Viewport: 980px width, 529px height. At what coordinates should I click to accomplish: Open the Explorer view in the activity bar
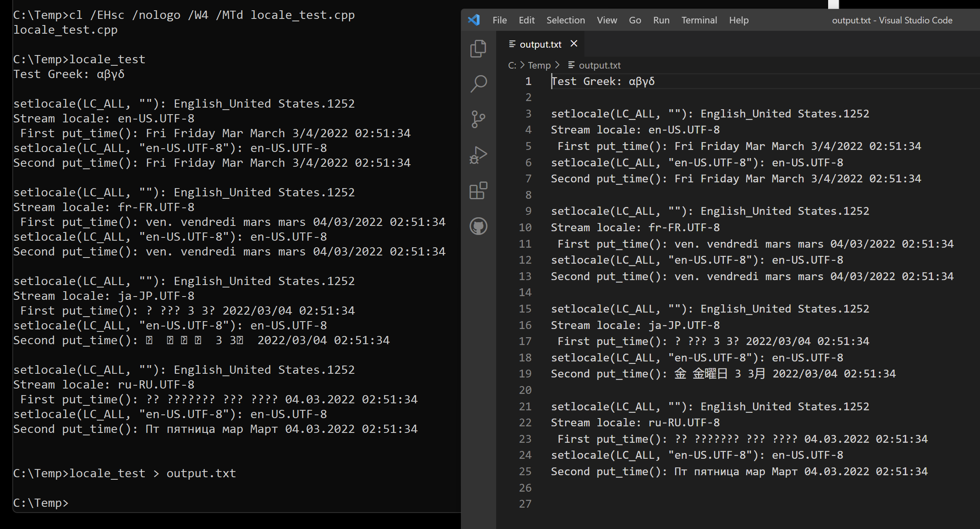[x=479, y=48]
